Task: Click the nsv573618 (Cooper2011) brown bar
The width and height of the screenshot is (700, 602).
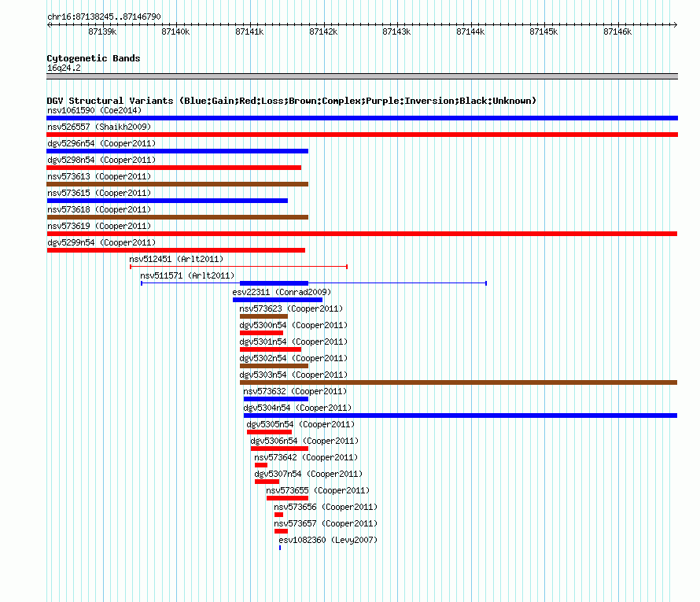Action: (x=178, y=217)
